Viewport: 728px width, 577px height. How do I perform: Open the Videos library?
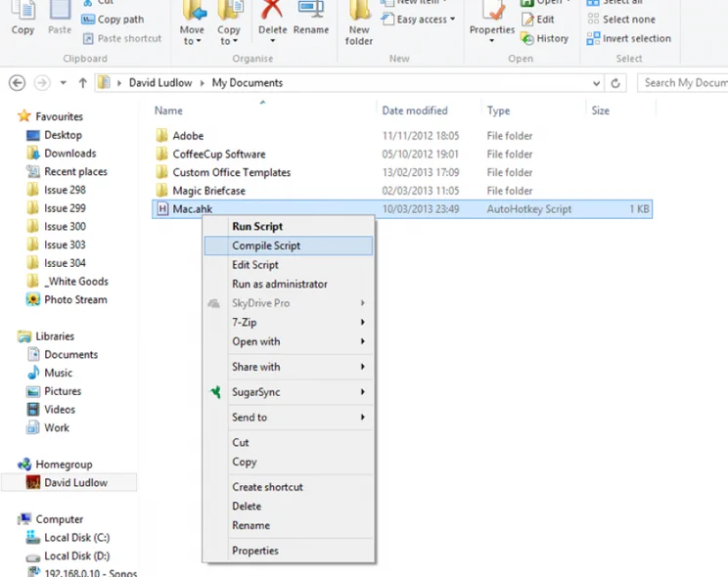51,410
